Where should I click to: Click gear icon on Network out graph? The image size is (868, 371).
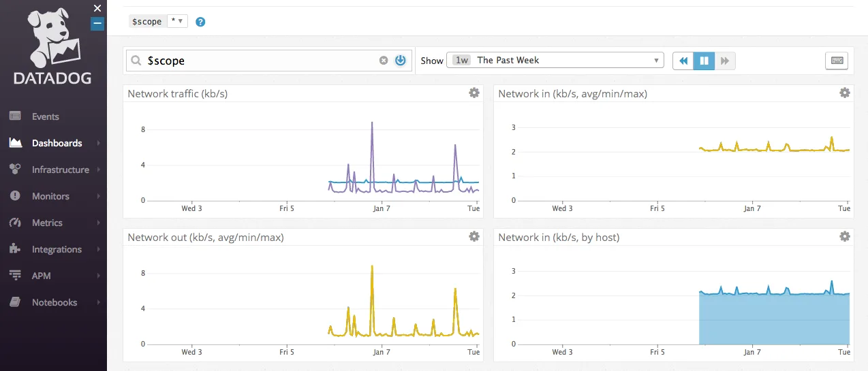point(474,237)
